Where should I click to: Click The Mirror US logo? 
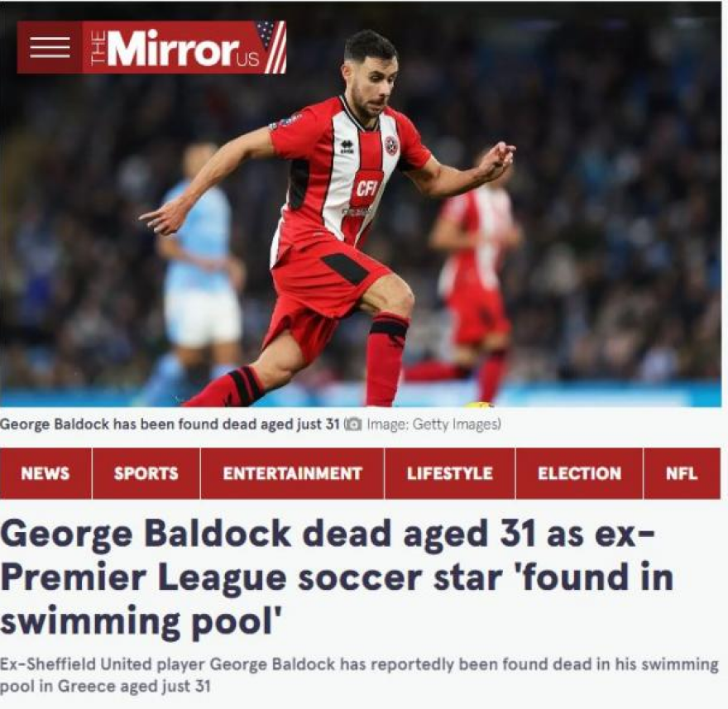(x=184, y=47)
